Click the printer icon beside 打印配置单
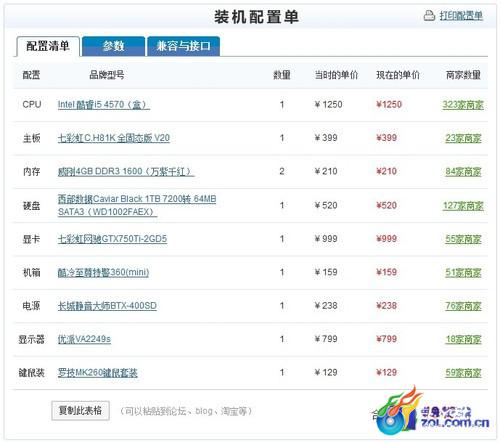 click(429, 15)
